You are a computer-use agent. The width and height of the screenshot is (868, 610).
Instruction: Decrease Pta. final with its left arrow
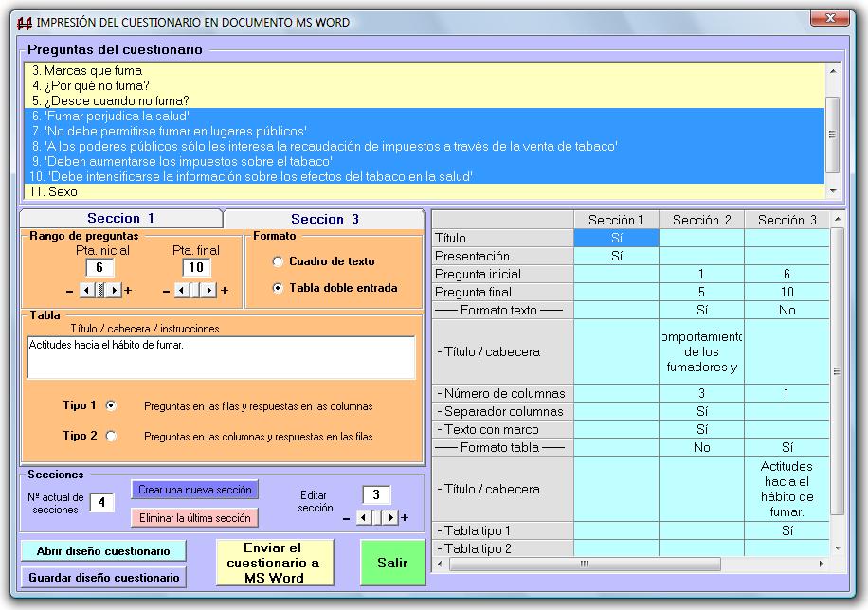[x=182, y=290]
